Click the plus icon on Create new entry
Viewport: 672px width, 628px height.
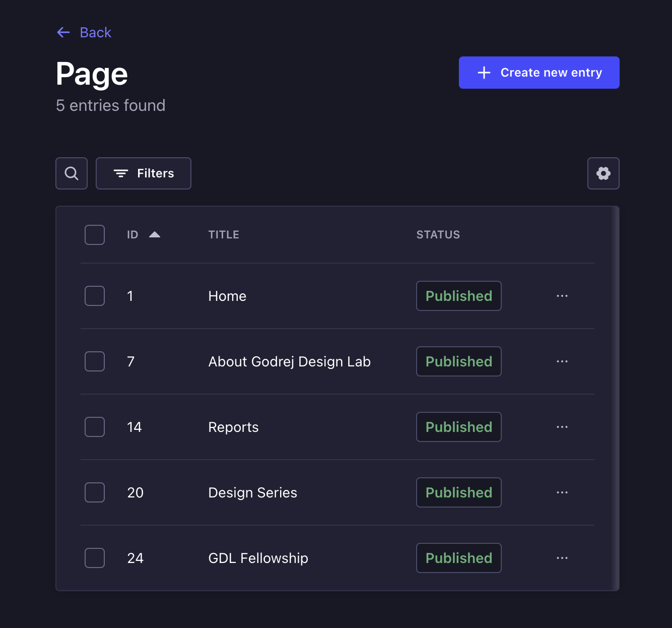(483, 72)
